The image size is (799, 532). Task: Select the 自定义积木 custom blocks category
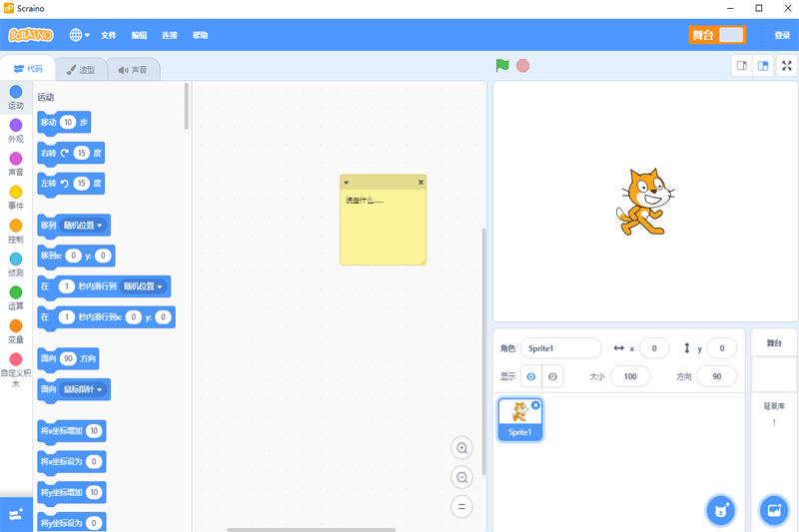16,370
